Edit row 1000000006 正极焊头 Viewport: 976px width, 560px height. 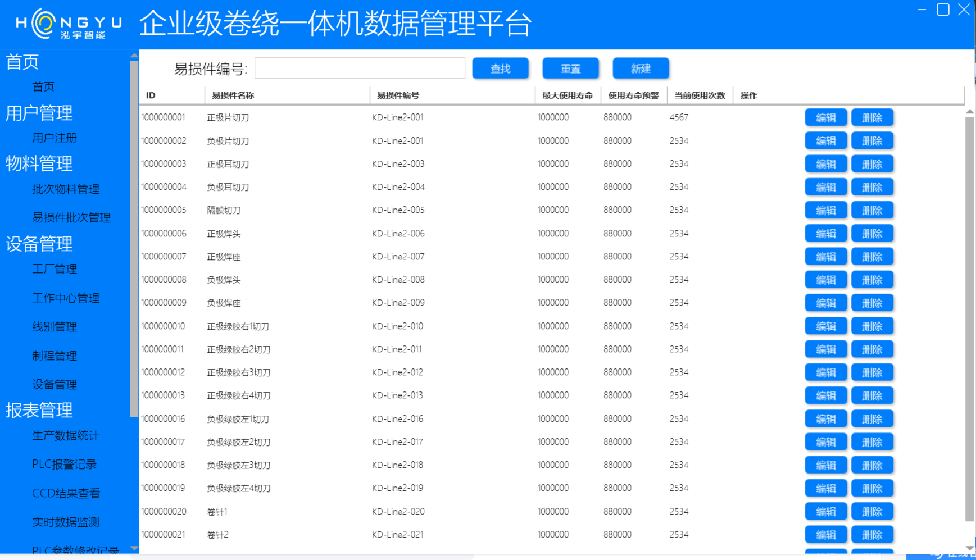[825, 234]
